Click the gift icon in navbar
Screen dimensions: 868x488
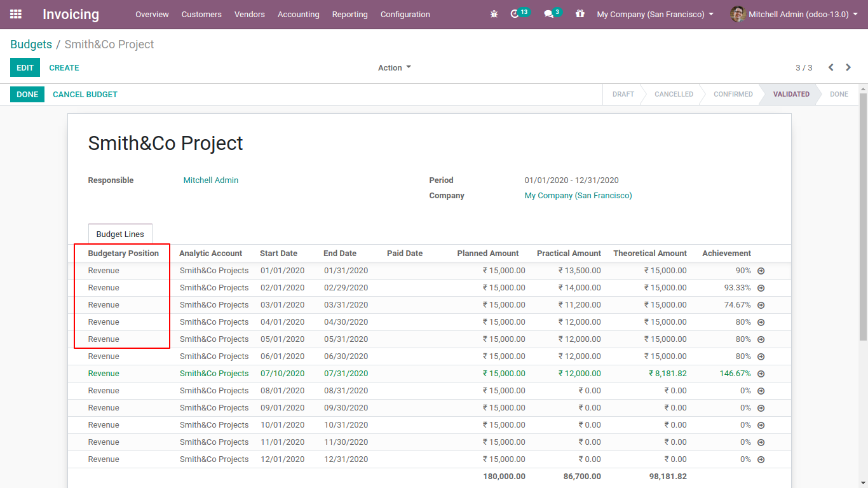580,14
